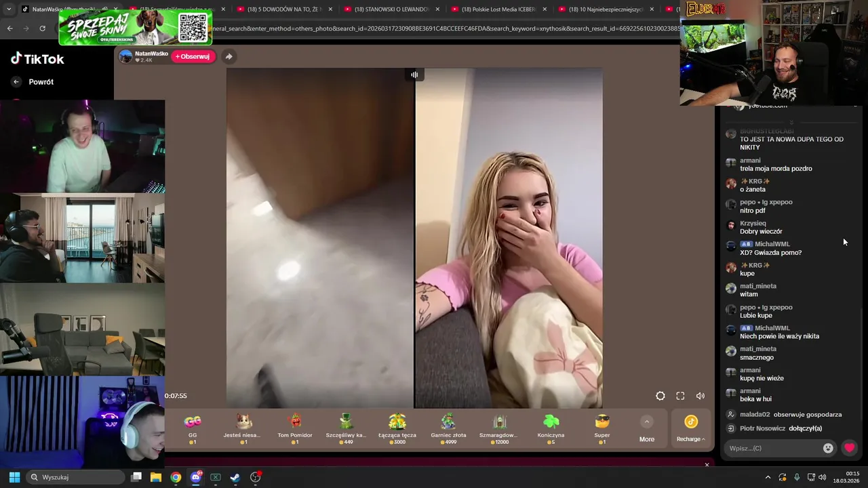Click malada02 follow notice
The height and width of the screenshot is (488, 868).
785,414
